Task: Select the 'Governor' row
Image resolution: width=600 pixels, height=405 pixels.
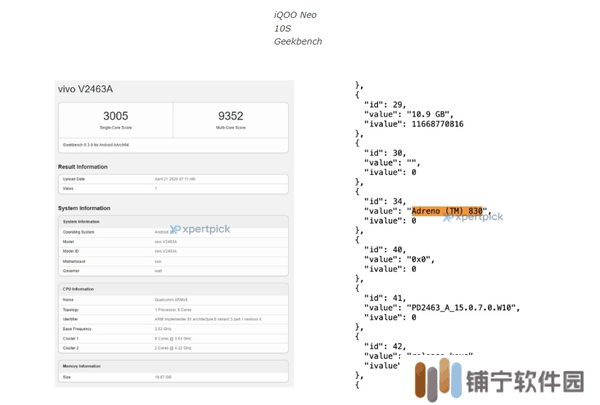Action: tap(173, 271)
